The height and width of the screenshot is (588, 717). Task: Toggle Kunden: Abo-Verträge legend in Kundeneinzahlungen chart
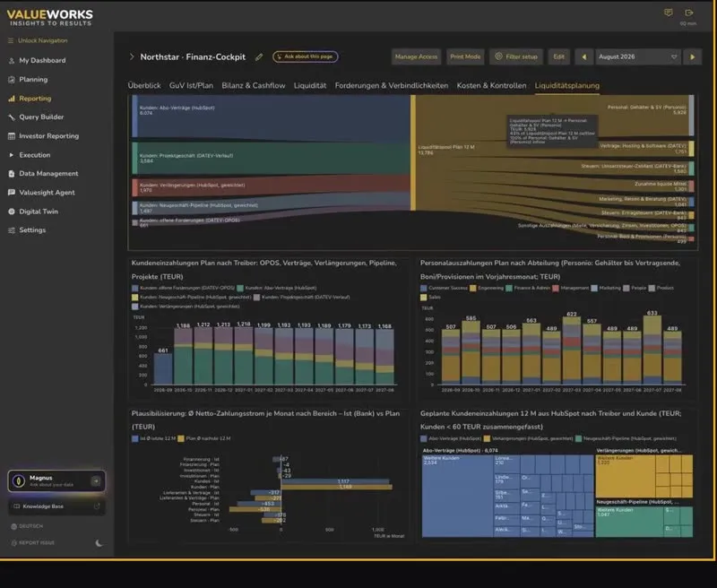tap(277, 288)
